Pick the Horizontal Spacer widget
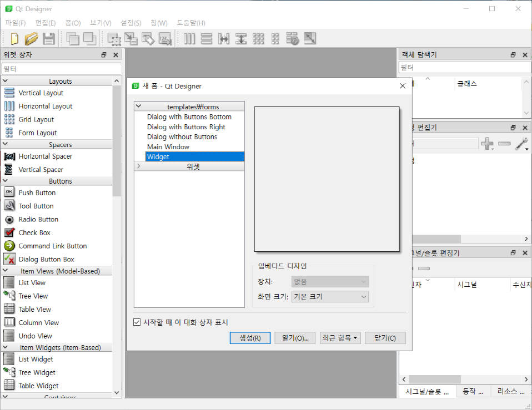Screen dimensions: 532x410 (x=45, y=156)
